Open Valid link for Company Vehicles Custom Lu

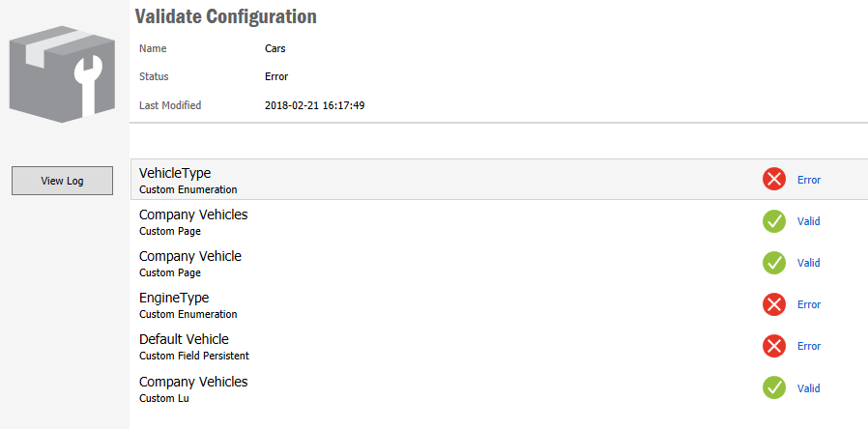[808, 388]
